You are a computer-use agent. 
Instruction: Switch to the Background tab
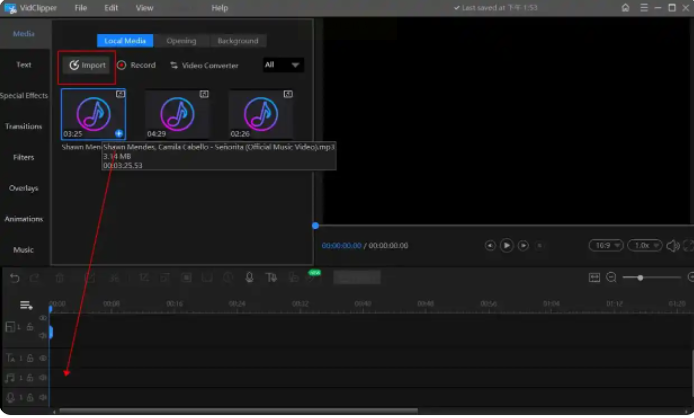coord(238,41)
